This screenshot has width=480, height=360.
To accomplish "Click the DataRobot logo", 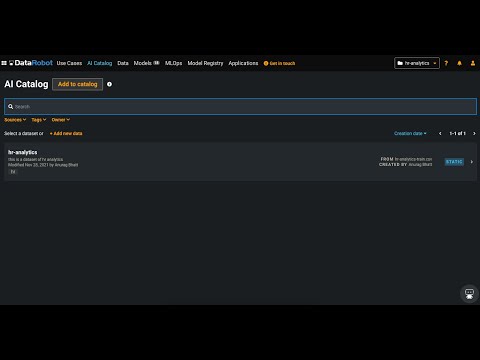I will (31, 63).
